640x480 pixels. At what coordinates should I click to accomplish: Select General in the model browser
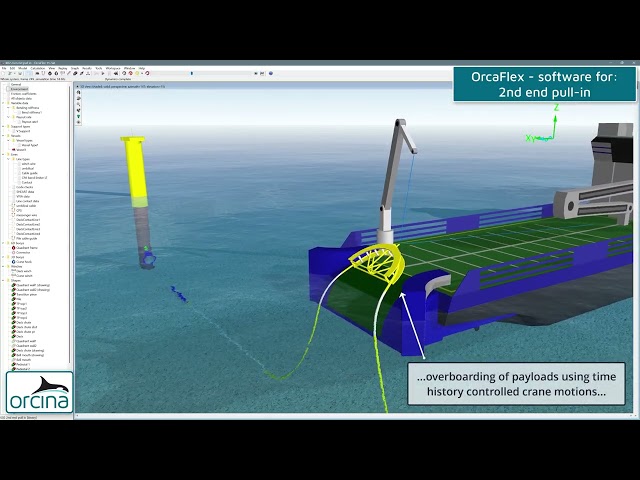click(16, 84)
